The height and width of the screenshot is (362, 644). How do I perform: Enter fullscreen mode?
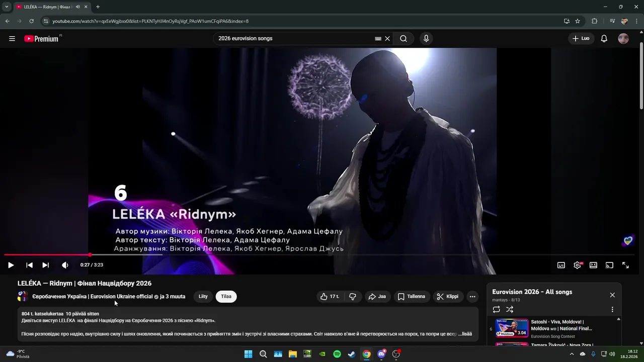point(625,265)
